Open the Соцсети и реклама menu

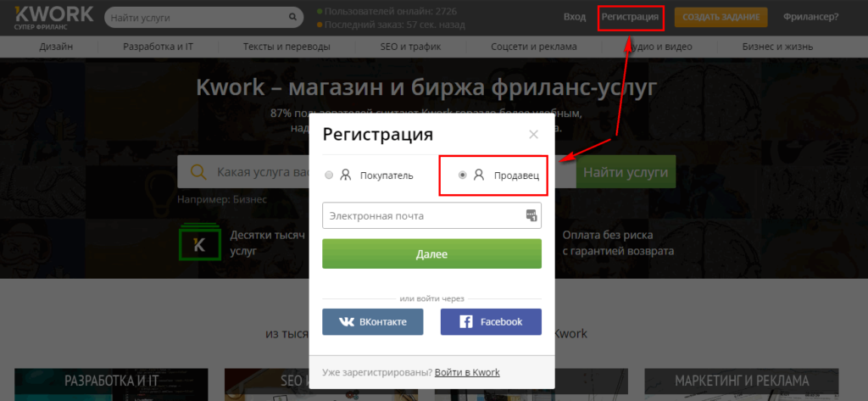[534, 47]
